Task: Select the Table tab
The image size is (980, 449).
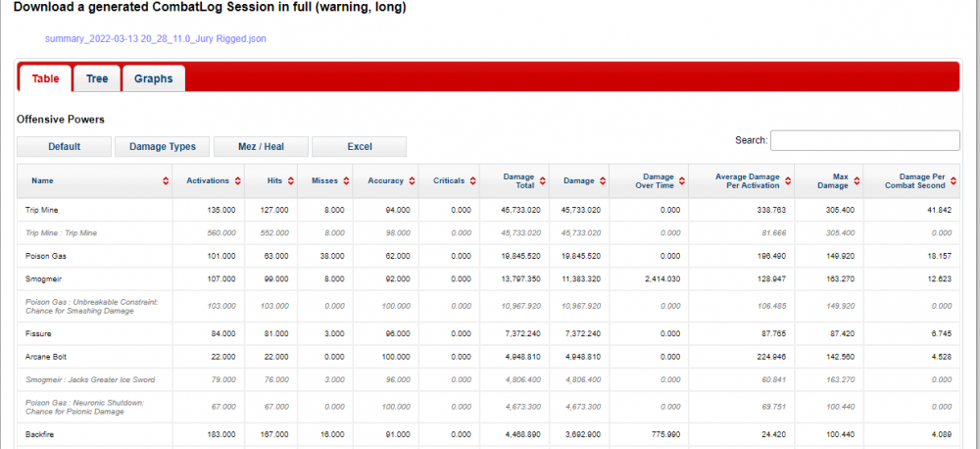Action: click(45, 78)
